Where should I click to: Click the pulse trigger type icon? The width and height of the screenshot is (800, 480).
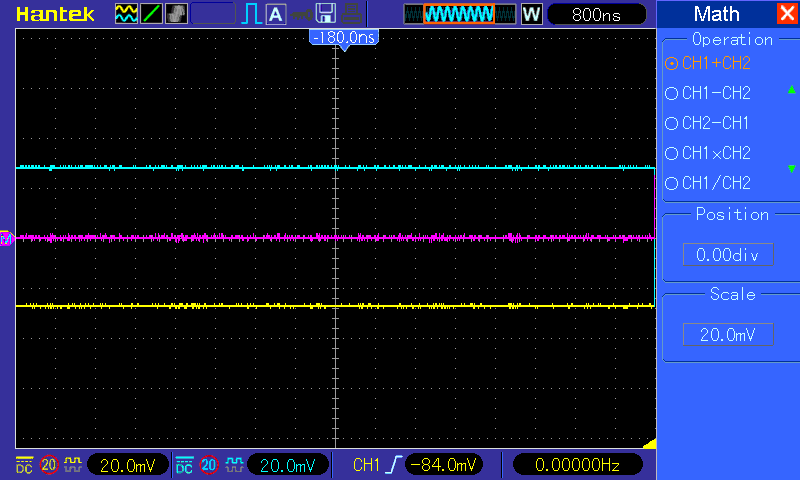coord(252,14)
